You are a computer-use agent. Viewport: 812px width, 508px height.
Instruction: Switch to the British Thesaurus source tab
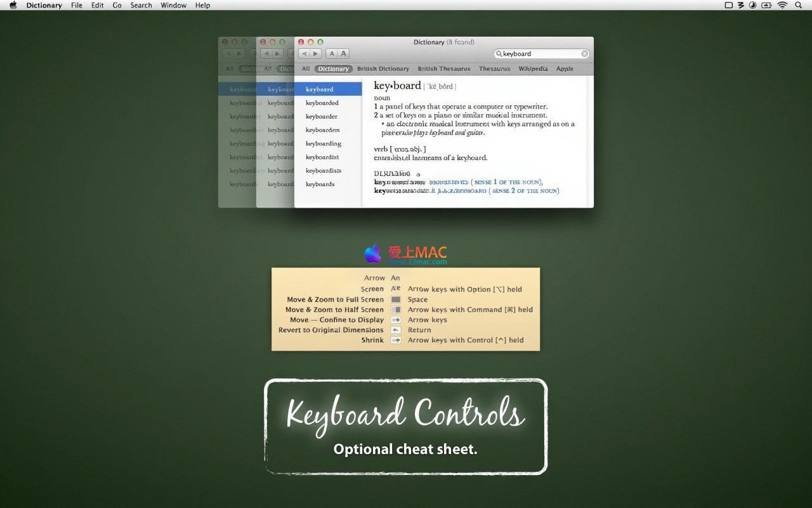(x=444, y=69)
